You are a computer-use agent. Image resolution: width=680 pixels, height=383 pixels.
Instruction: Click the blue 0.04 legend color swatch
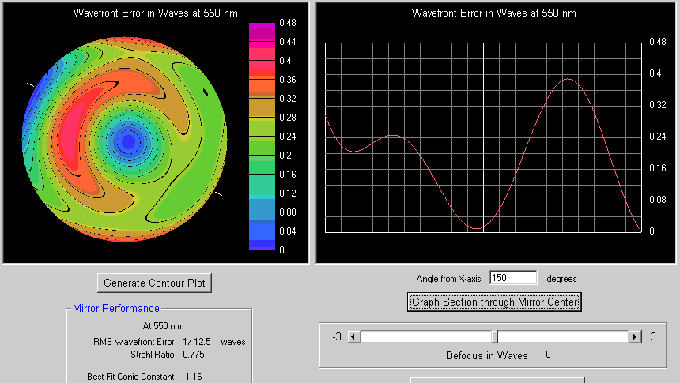[262, 231]
